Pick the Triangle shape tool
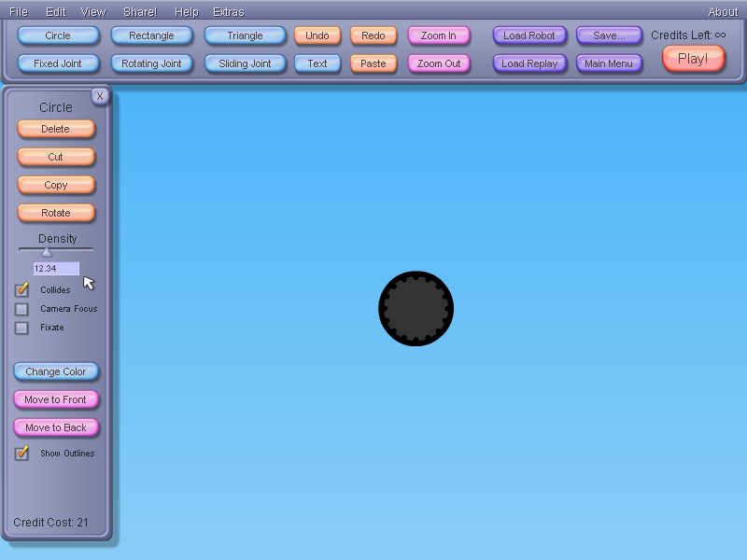The width and height of the screenshot is (747, 560). tap(245, 35)
